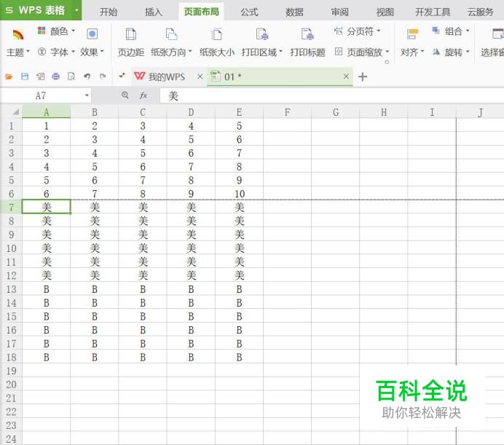Switch to the 开发工具 ribbon tab
The height and width of the screenshot is (445, 504).
point(433,12)
